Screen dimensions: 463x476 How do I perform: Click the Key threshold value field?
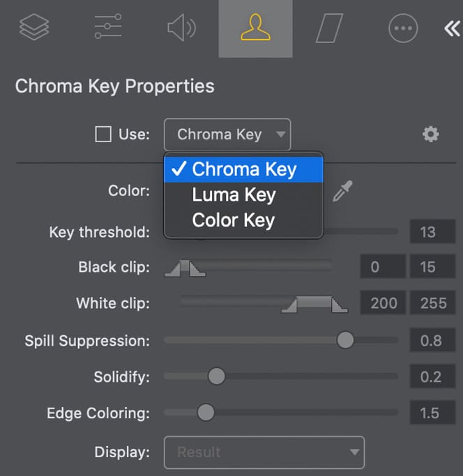432,232
